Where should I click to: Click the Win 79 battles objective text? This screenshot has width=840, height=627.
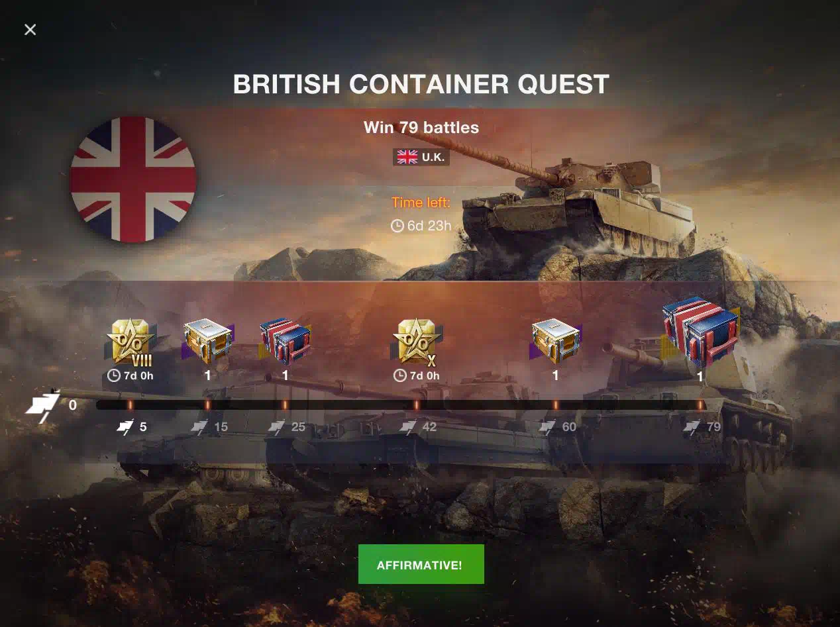[421, 128]
